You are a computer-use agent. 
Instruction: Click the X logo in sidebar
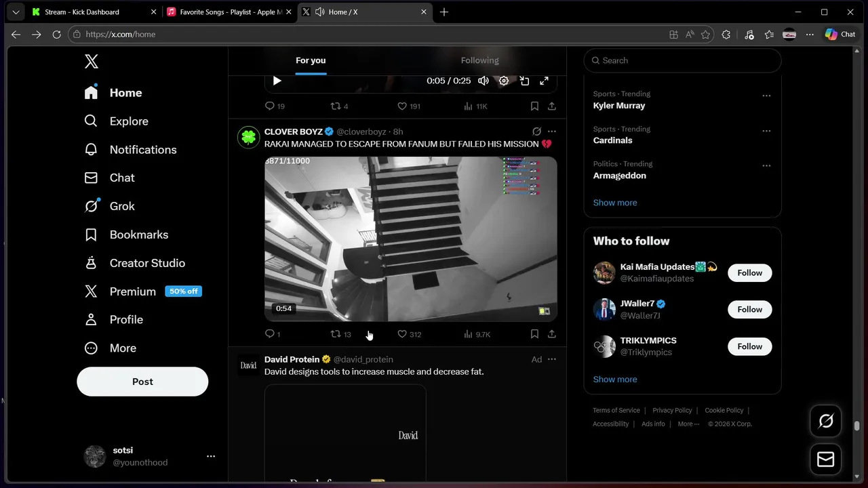pyautogui.click(x=92, y=62)
